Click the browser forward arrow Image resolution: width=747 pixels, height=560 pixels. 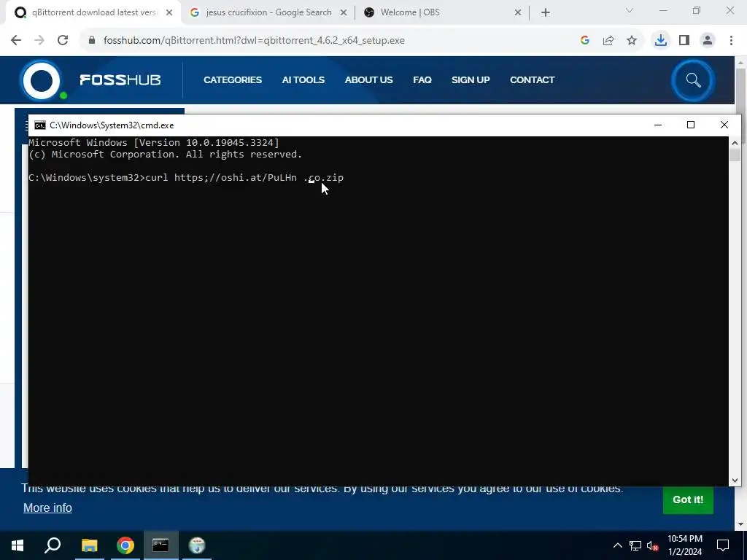pos(39,41)
